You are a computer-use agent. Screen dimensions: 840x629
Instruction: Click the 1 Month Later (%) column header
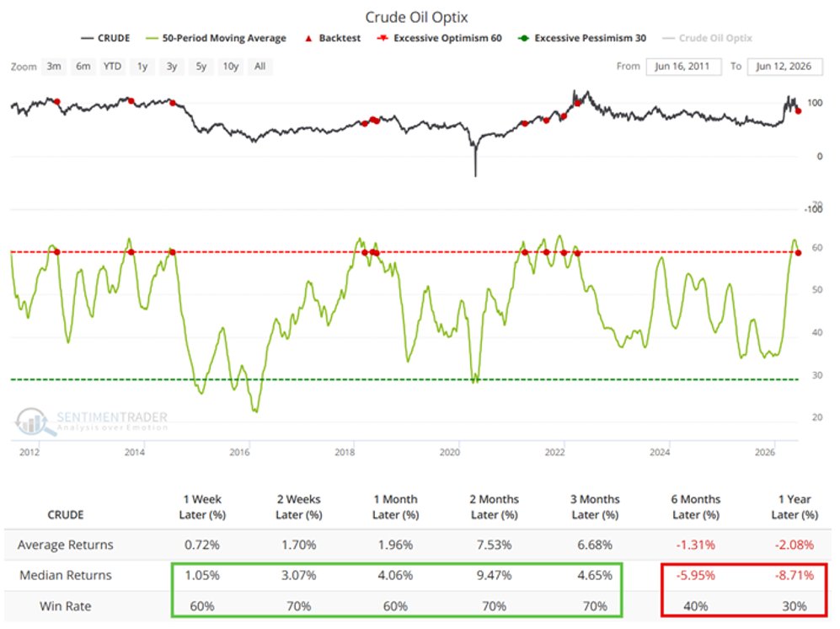tap(395, 507)
